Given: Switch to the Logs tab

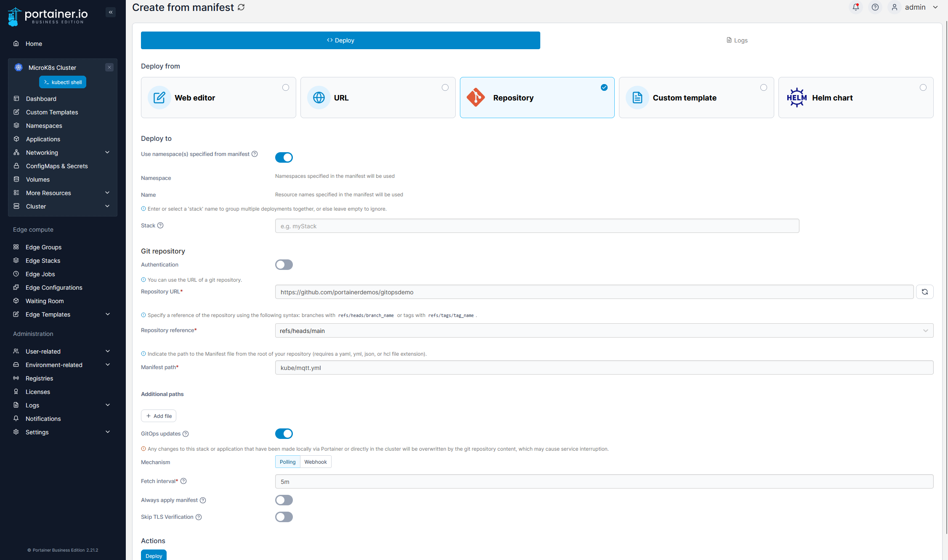Looking at the screenshot, I should [x=736, y=40].
